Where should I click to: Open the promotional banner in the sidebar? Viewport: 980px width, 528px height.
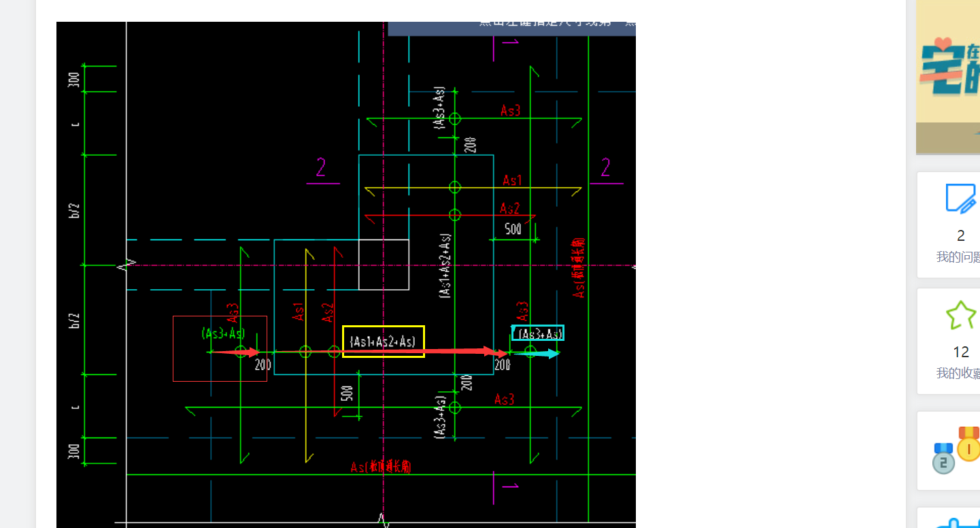pos(948,77)
